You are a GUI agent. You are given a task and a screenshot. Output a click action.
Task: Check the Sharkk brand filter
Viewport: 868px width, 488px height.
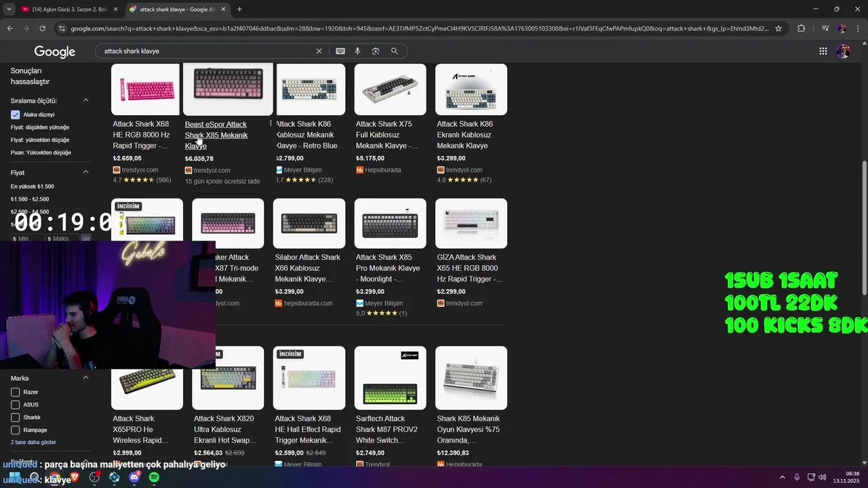tap(15, 418)
